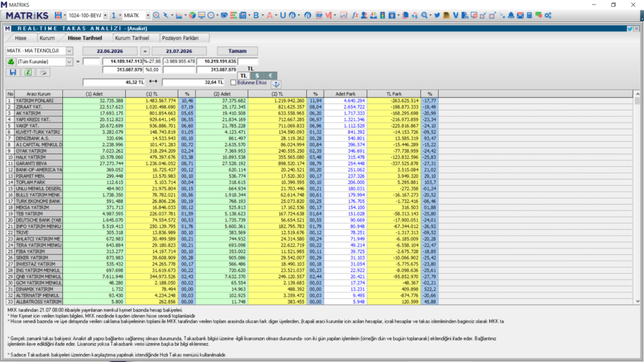Click the vertical scrollbar of the table
This screenshot has width=644, height=362.
pos(638,197)
